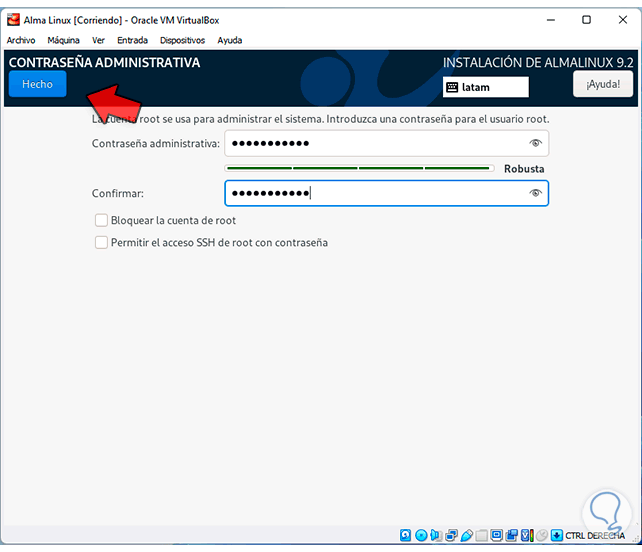
Task: Open the Entrada menu
Action: 132,40
